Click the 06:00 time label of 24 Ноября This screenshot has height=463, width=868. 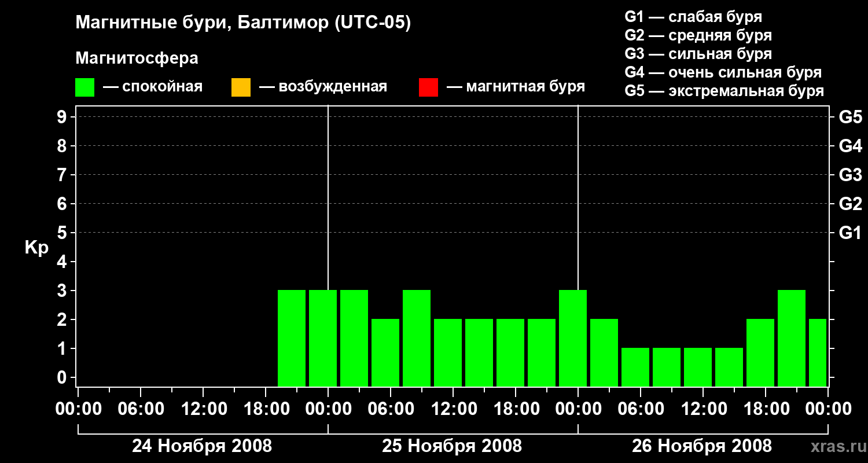(x=141, y=409)
